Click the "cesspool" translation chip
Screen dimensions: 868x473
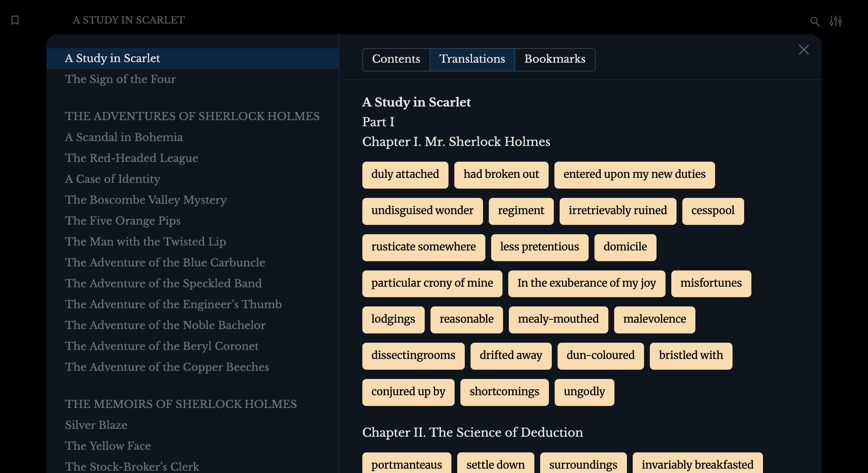tap(713, 211)
